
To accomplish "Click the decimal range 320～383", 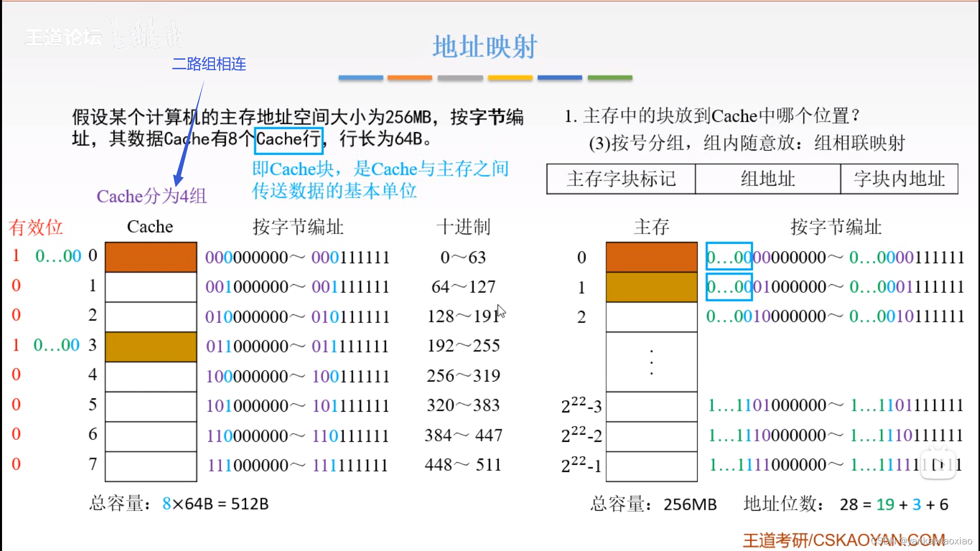I will 463,406.
